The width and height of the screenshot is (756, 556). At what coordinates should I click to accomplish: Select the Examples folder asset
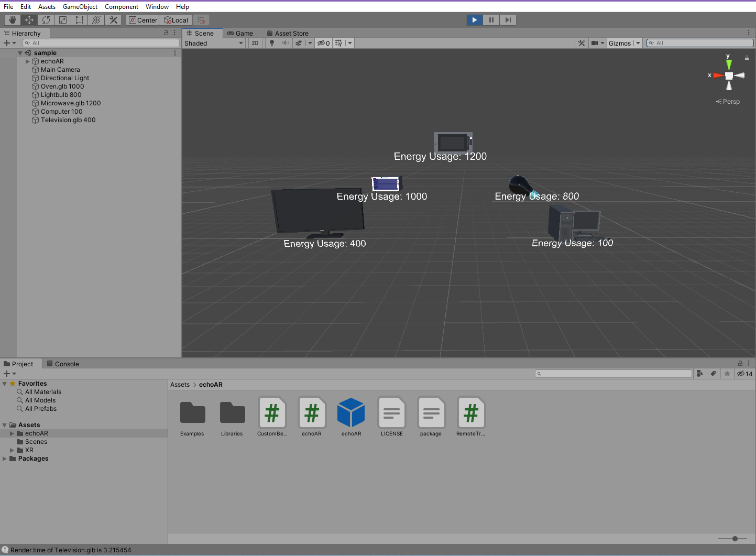point(192,417)
